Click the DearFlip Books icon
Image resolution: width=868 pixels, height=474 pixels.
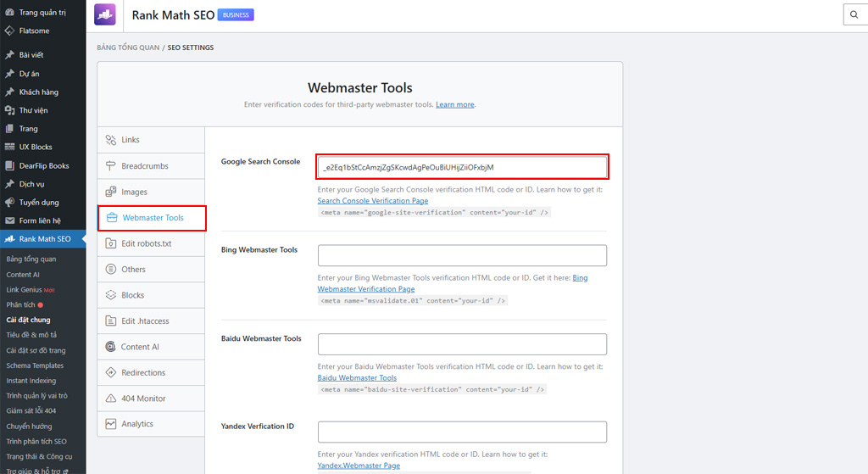pos(9,165)
